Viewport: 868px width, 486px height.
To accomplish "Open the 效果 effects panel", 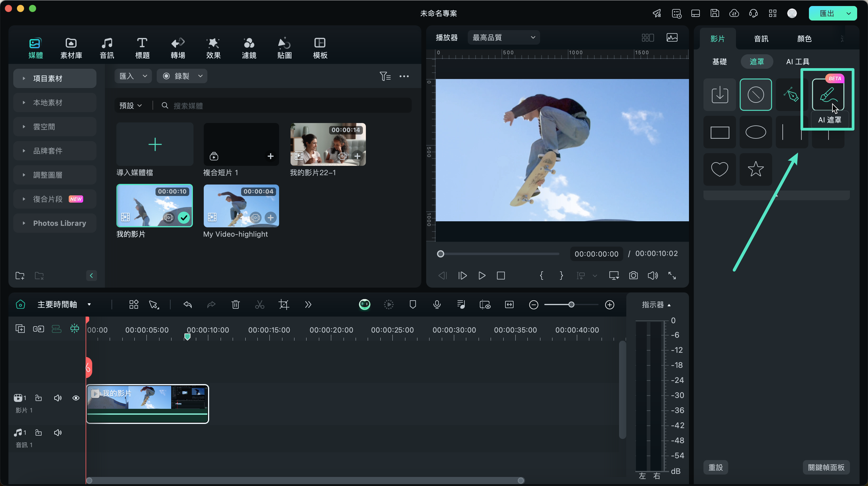I will tap(213, 48).
